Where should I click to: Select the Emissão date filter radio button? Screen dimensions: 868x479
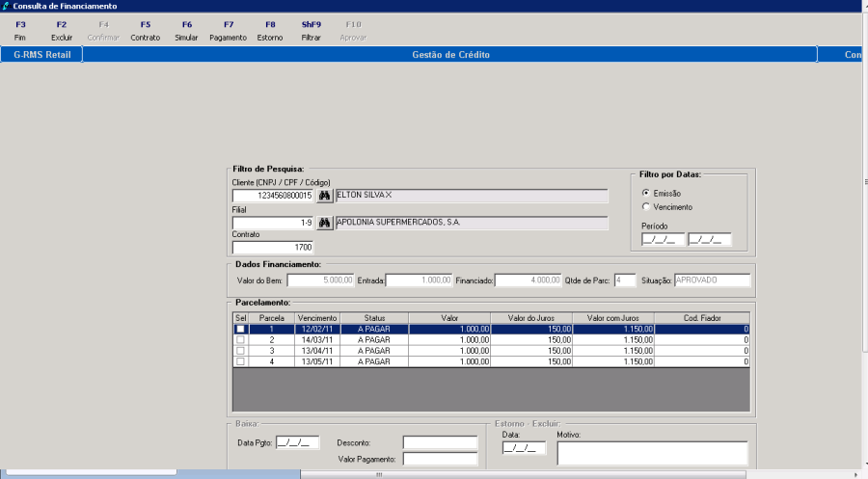(646, 193)
